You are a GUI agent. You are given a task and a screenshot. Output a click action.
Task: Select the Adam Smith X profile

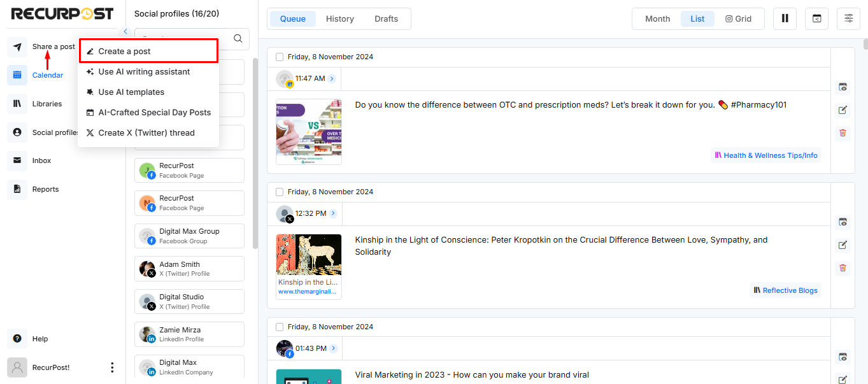189,269
